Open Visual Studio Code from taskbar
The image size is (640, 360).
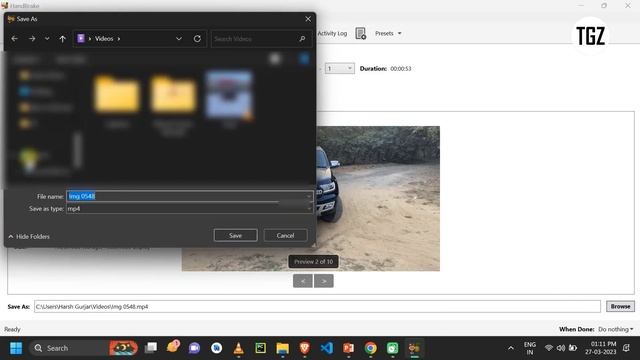click(327, 348)
